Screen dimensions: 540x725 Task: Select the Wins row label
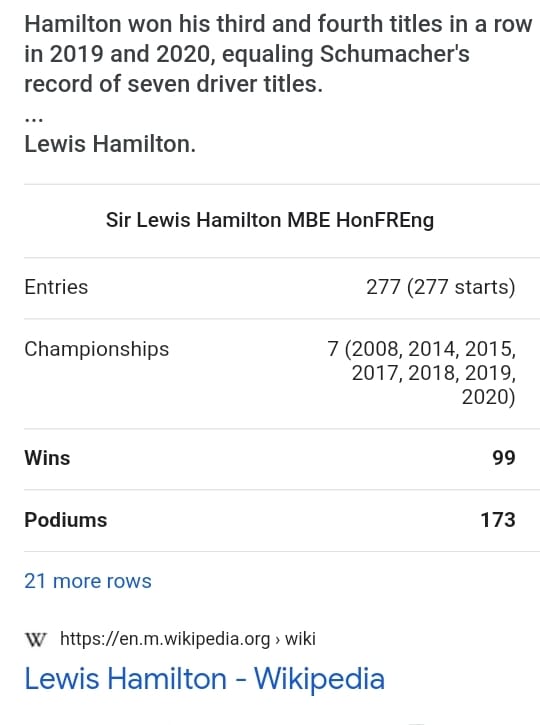[47, 458]
